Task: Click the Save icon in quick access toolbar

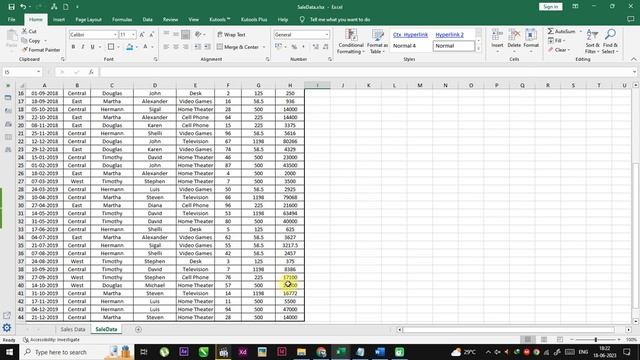Action: (x=11, y=7)
